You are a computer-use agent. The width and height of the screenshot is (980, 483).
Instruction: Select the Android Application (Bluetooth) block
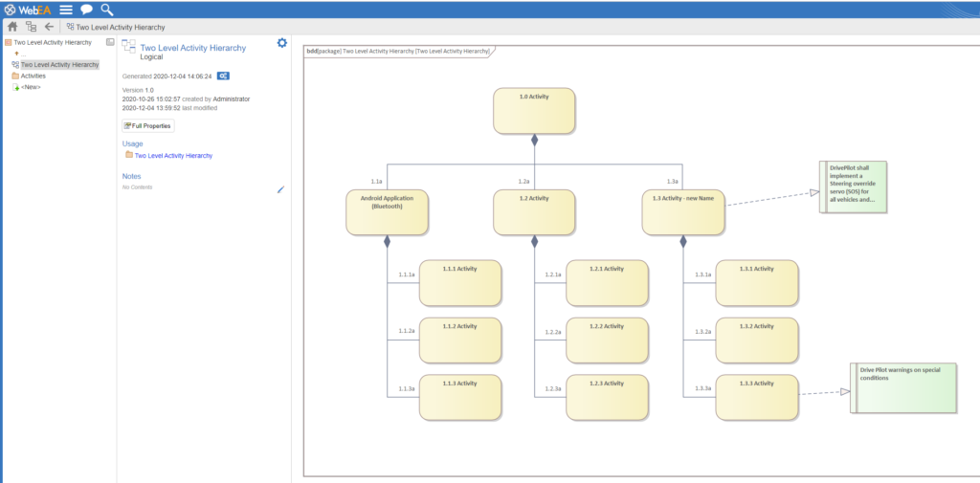point(387,212)
